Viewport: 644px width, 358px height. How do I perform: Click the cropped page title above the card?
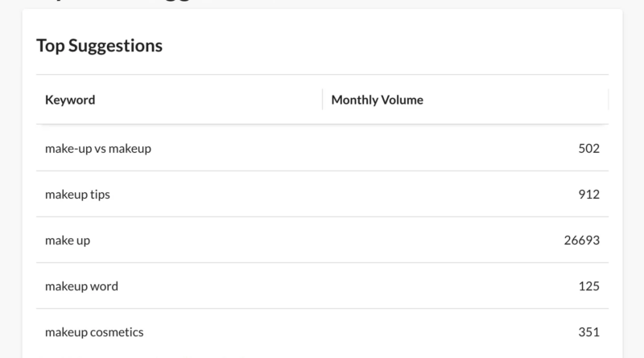click(x=121, y=2)
